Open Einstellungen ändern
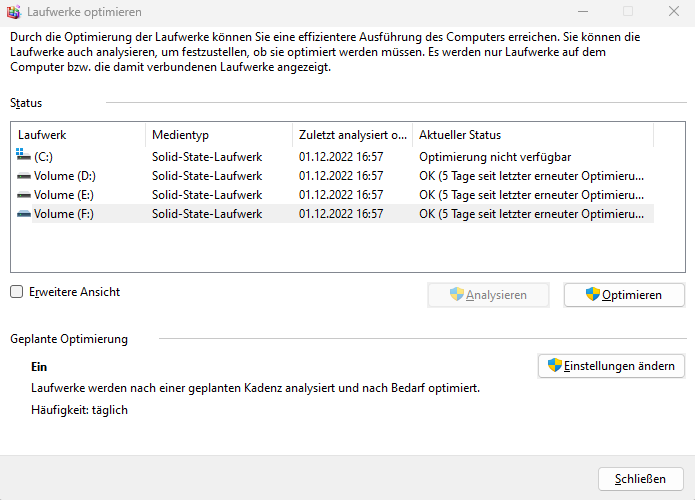695x500 pixels. [x=611, y=366]
